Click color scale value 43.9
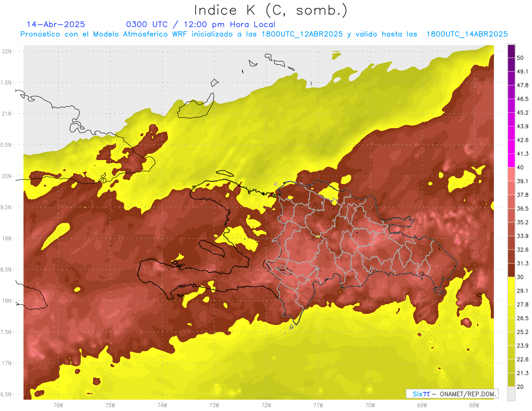Viewport: 532px width, 411px height. [523, 126]
